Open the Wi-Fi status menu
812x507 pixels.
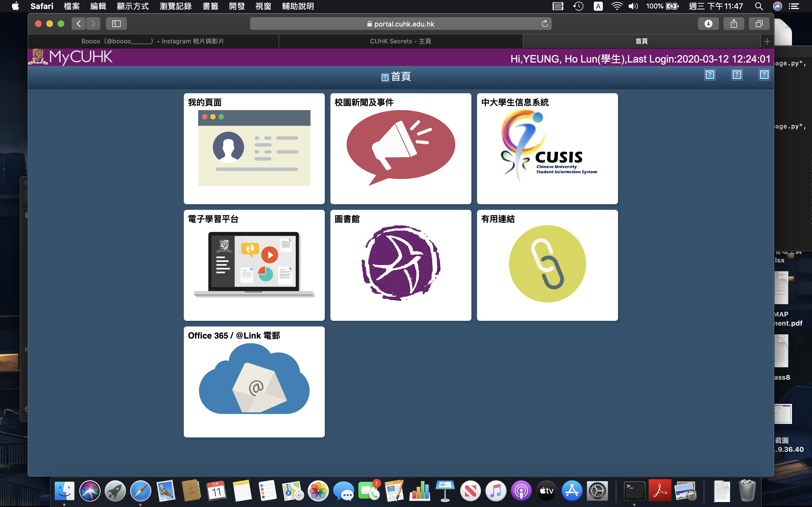(x=616, y=6)
